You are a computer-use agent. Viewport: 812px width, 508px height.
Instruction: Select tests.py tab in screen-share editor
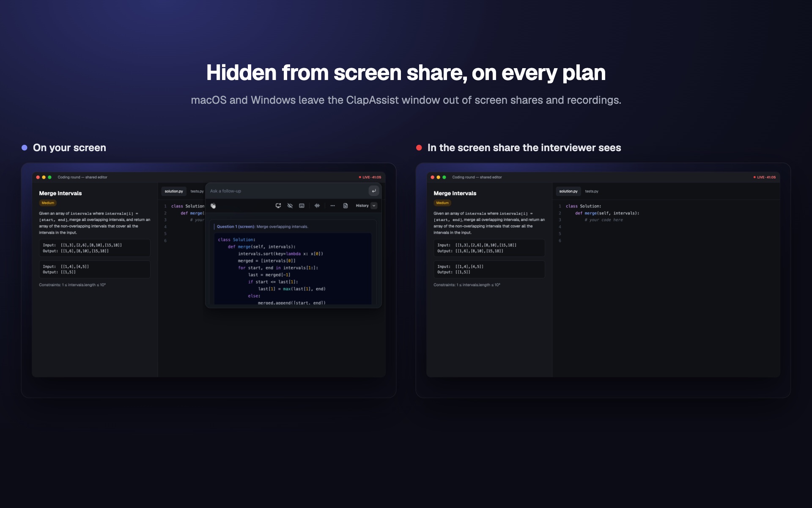pyautogui.click(x=592, y=191)
